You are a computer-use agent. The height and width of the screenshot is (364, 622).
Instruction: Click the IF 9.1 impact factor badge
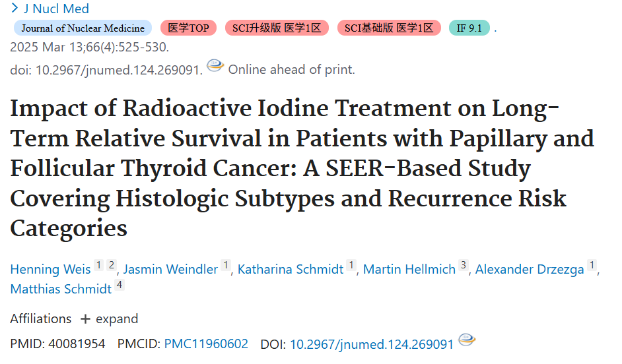click(x=469, y=28)
